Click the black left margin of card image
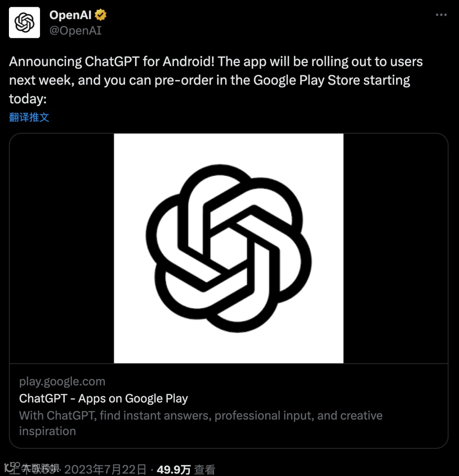 click(62, 248)
